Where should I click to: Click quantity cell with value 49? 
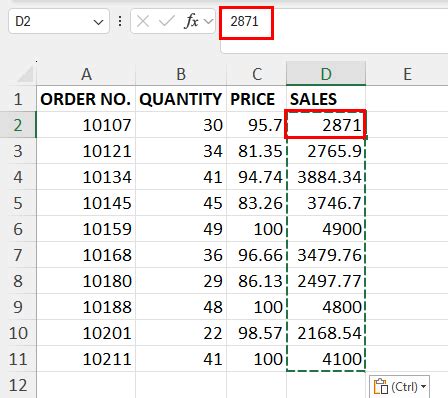tap(181, 229)
